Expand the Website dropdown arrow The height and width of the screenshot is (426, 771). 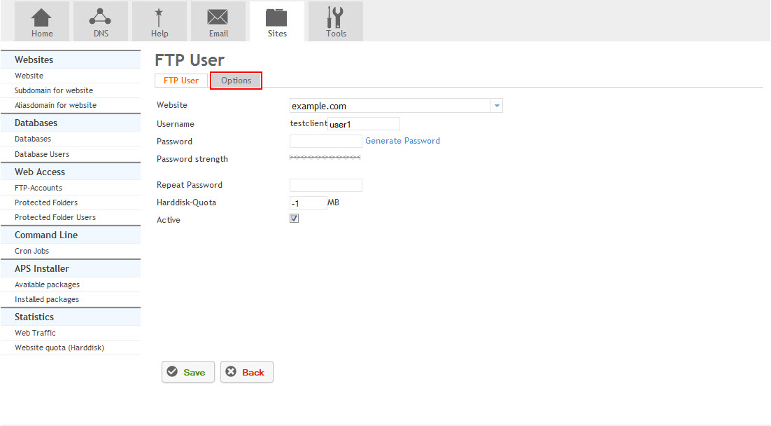[497, 106]
